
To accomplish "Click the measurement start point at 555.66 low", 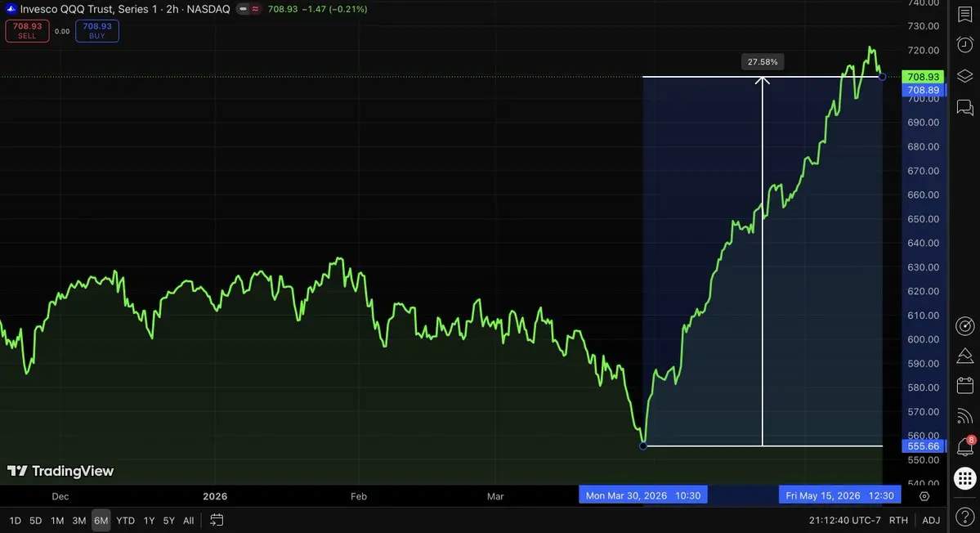I will click(643, 446).
